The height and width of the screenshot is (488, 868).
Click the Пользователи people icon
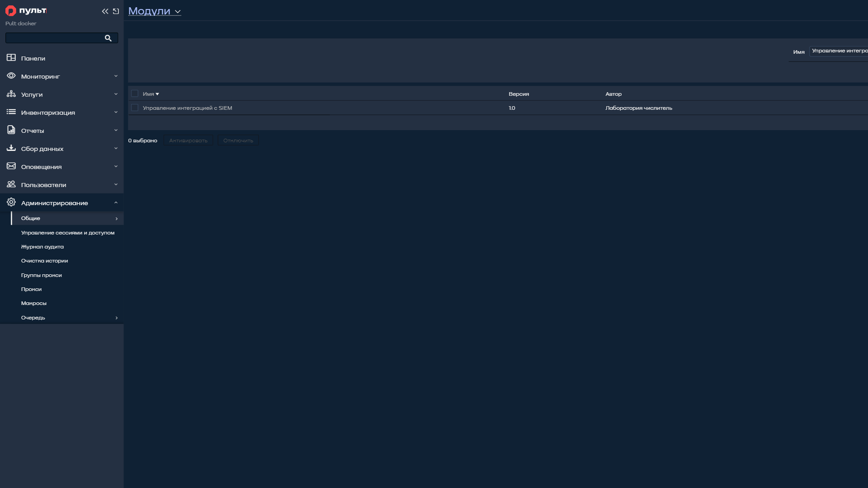pos(11,184)
